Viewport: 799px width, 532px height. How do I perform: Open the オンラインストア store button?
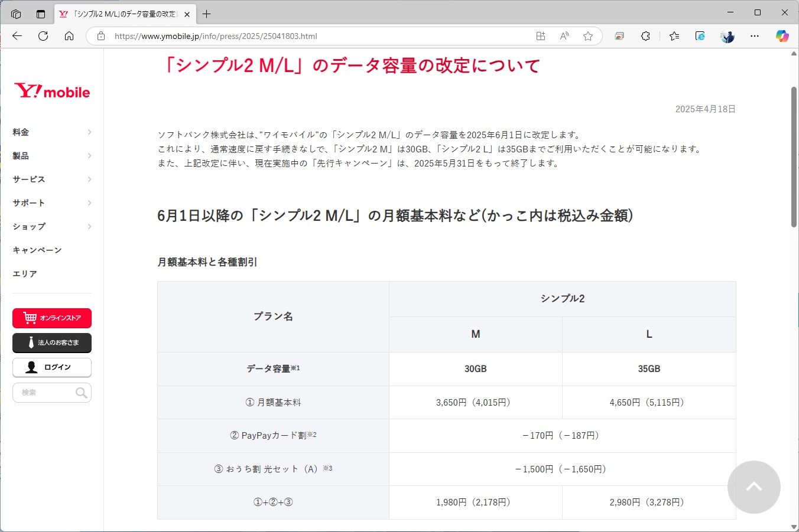[51, 318]
